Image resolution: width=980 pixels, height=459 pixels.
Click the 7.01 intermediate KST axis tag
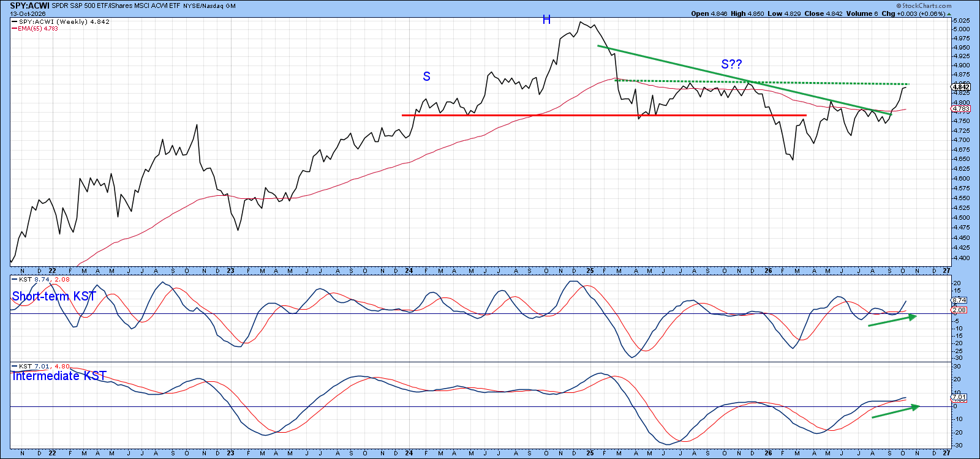click(x=959, y=397)
